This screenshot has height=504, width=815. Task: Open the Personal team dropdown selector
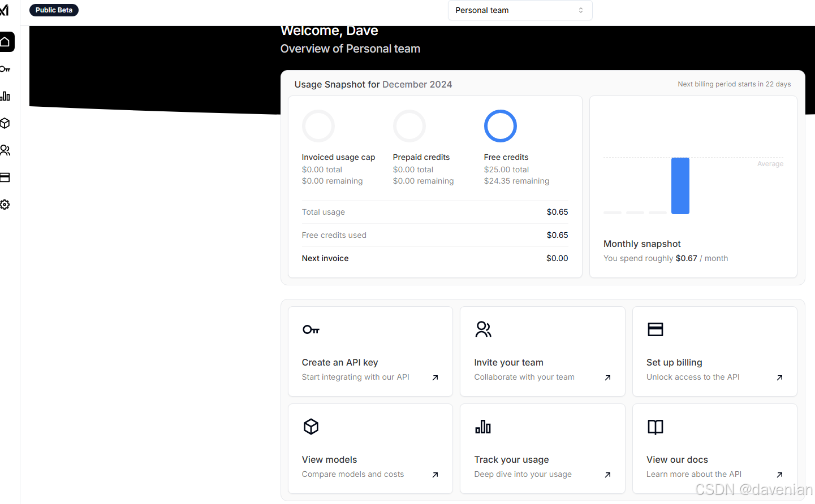[520, 10]
